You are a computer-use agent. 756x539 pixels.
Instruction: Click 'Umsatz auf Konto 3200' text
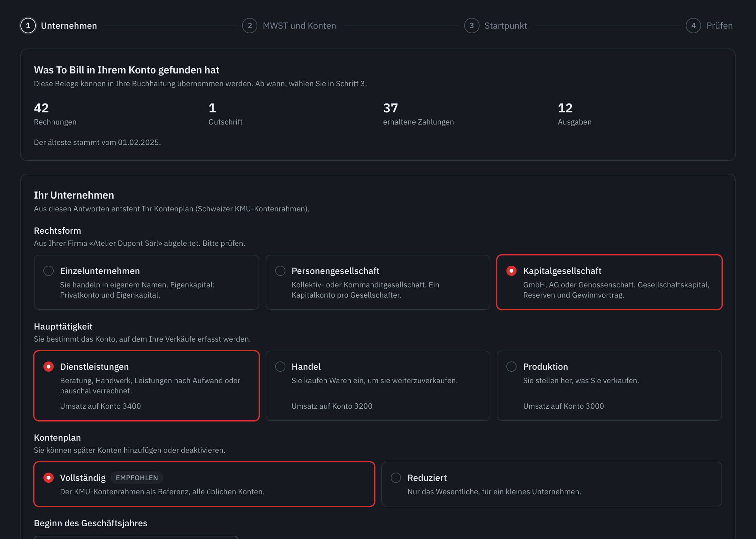click(x=332, y=406)
